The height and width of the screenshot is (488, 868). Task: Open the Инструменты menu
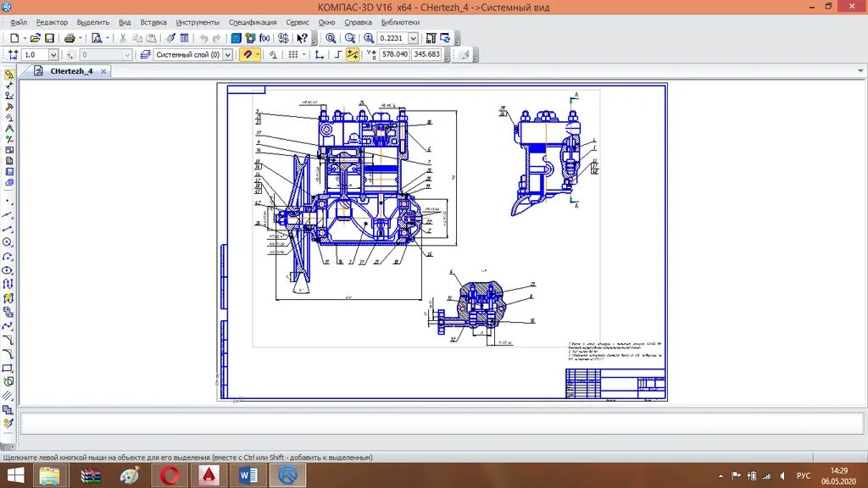(198, 22)
